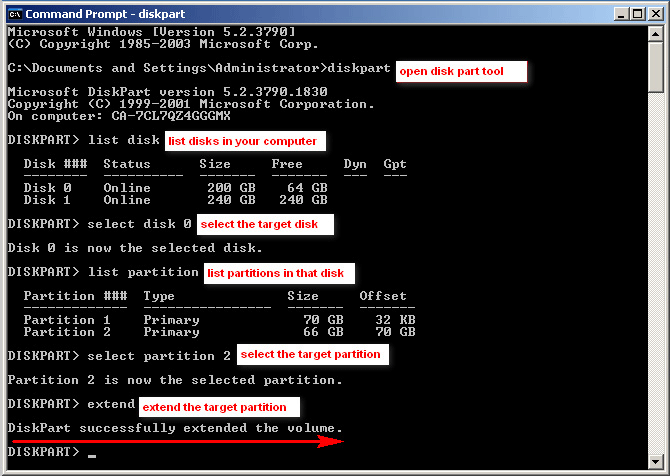The height and width of the screenshot is (476, 670).
Task: Click 'Partition 2 is now the selected partition.'
Action: point(175,380)
